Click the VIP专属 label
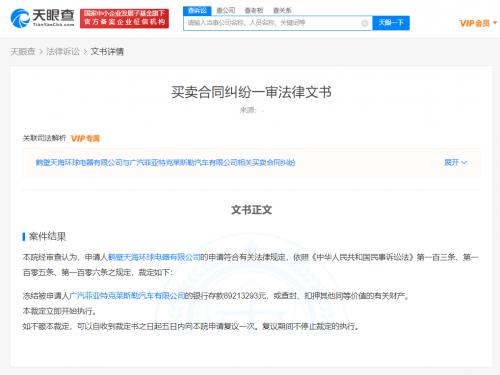Image resolution: width=500 pixels, height=375 pixels. [85, 138]
